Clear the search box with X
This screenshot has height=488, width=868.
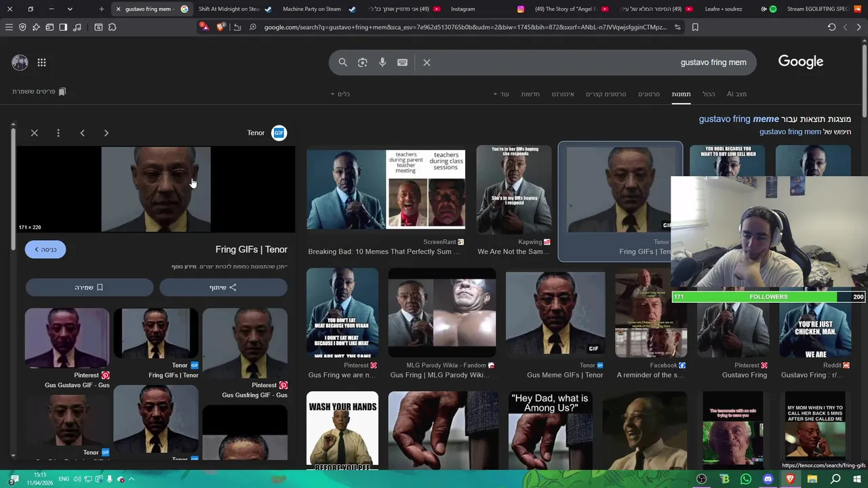(427, 62)
